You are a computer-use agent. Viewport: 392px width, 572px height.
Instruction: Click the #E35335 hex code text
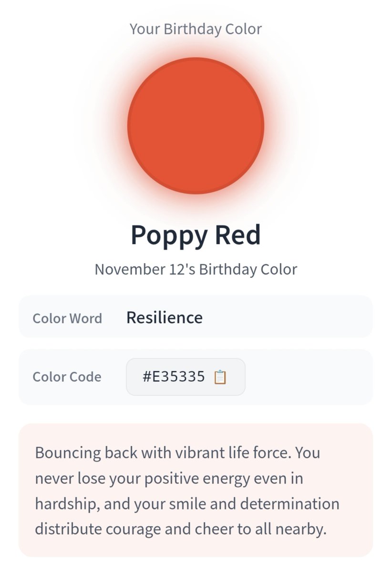[174, 377]
